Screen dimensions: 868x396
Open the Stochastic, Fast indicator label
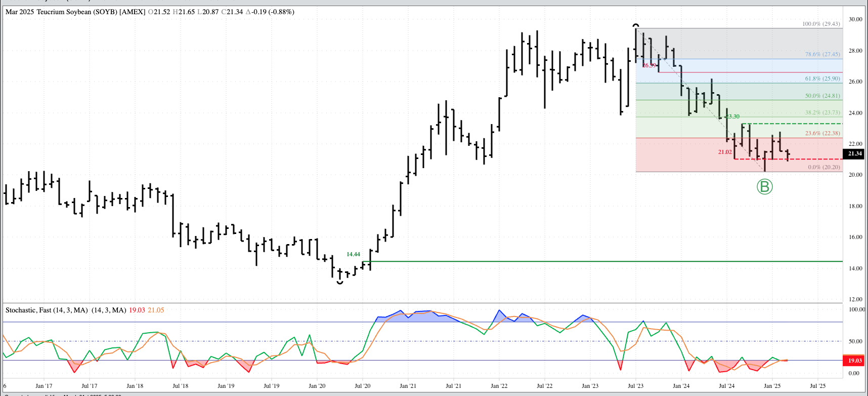[x=47, y=310]
